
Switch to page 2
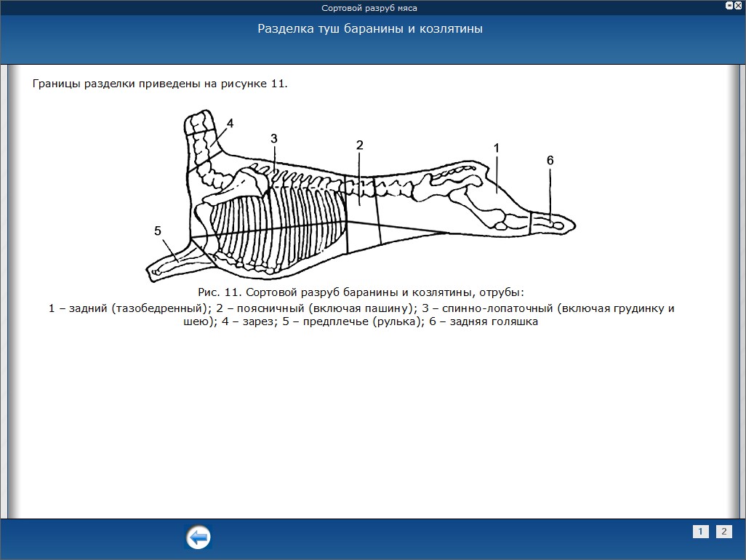[724, 532]
